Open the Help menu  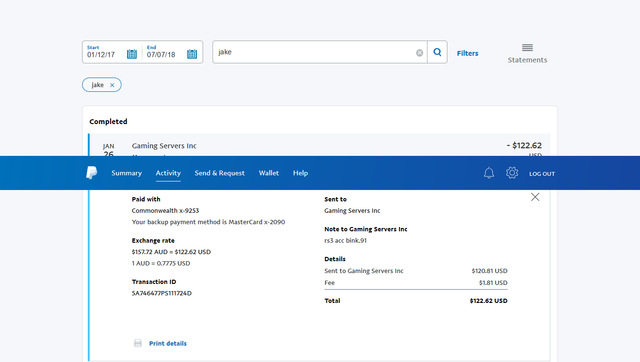click(x=300, y=173)
